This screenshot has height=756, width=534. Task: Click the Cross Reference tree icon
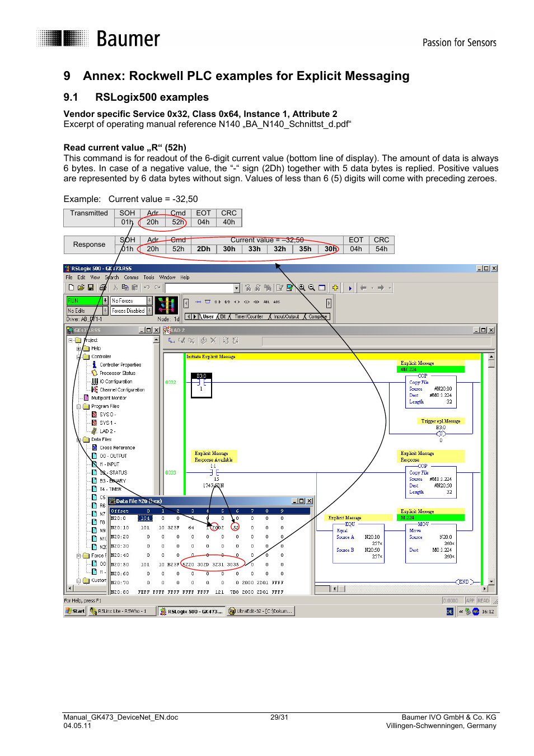pyautogui.click(x=95, y=448)
